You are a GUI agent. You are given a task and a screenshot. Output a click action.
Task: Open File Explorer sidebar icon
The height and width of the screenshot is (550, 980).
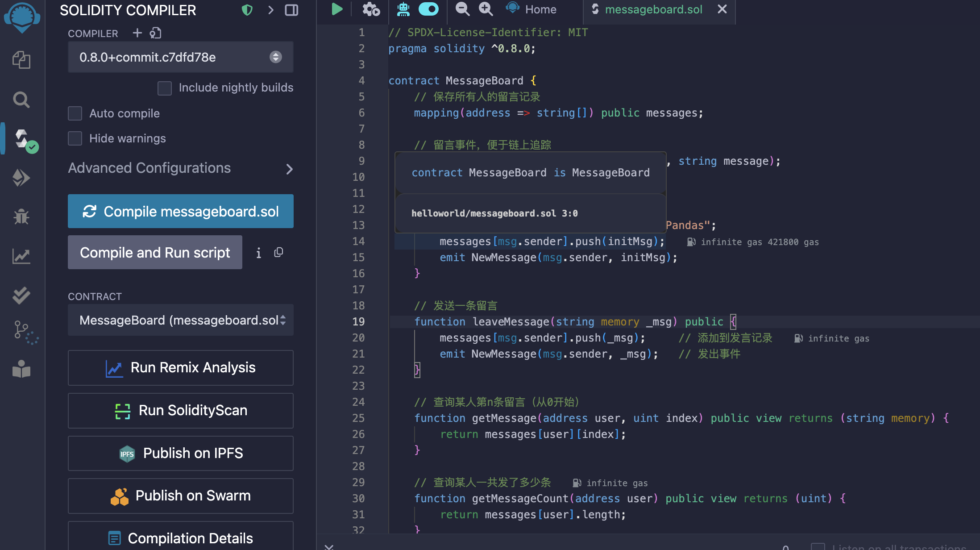pyautogui.click(x=21, y=60)
